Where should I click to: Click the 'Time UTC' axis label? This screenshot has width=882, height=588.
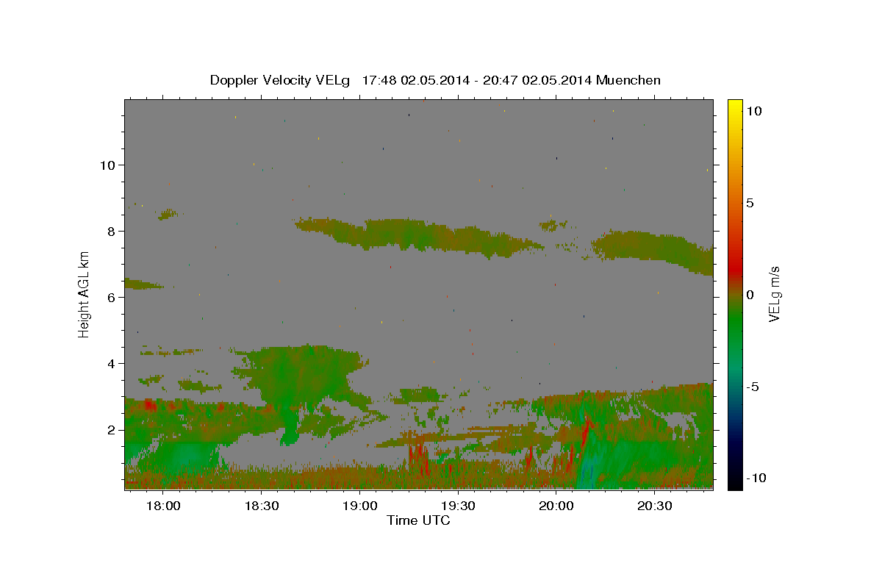click(x=418, y=520)
